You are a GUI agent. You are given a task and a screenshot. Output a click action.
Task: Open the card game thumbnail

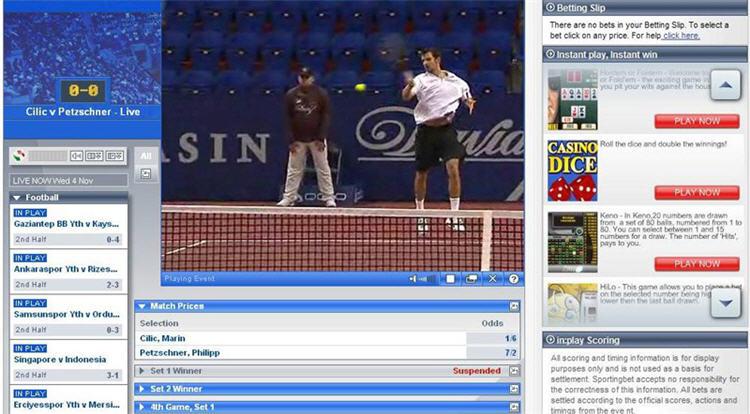point(573,100)
